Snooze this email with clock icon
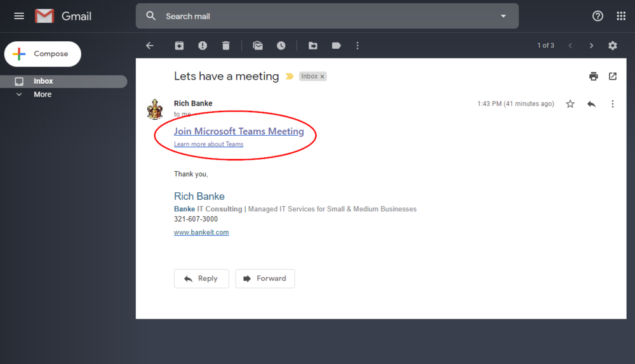 pyautogui.click(x=281, y=46)
